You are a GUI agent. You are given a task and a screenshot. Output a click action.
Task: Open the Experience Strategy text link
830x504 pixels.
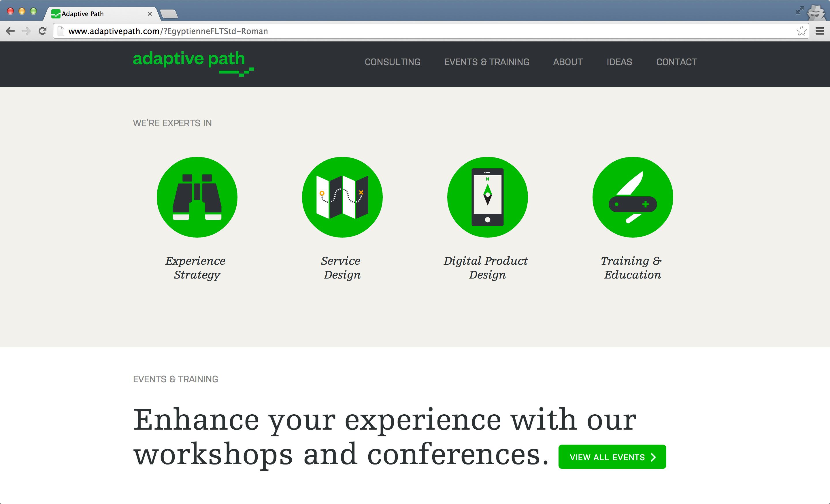196,268
